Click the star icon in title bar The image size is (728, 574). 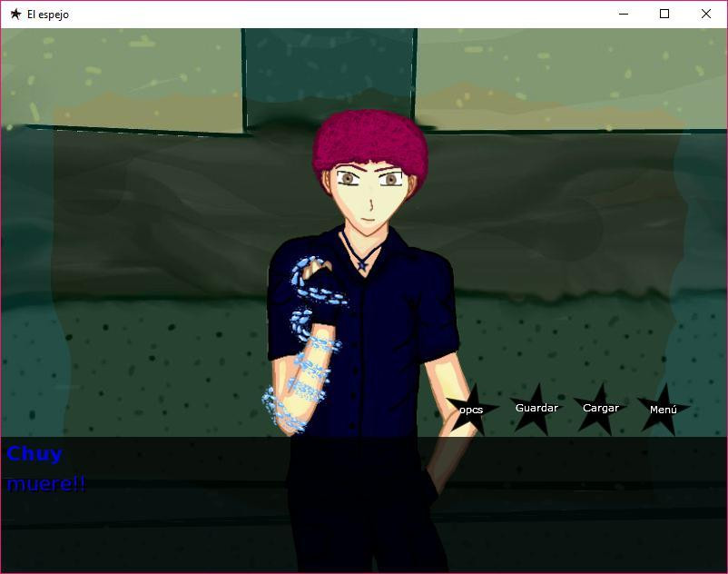[x=15, y=14]
